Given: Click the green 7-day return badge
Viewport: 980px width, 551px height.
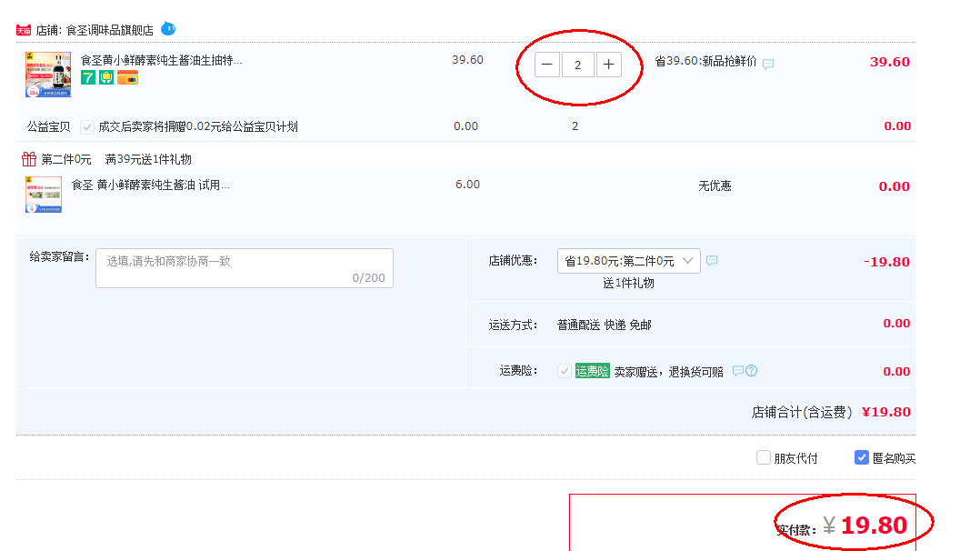Looking at the screenshot, I should click(88, 77).
